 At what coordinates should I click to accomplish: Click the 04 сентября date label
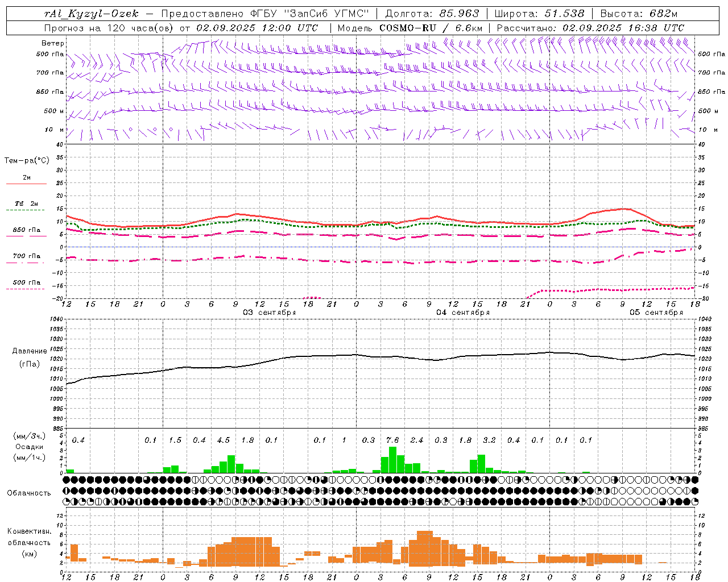click(x=463, y=313)
